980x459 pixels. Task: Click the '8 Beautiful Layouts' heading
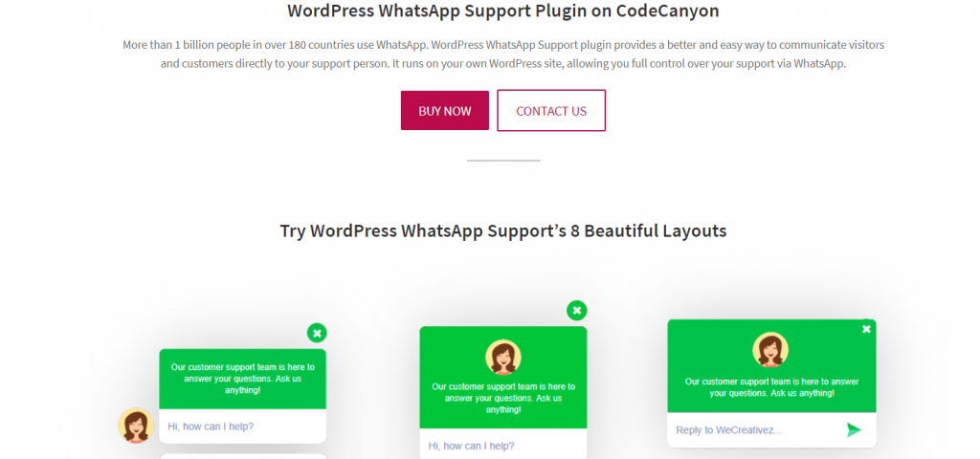tap(503, 230)
